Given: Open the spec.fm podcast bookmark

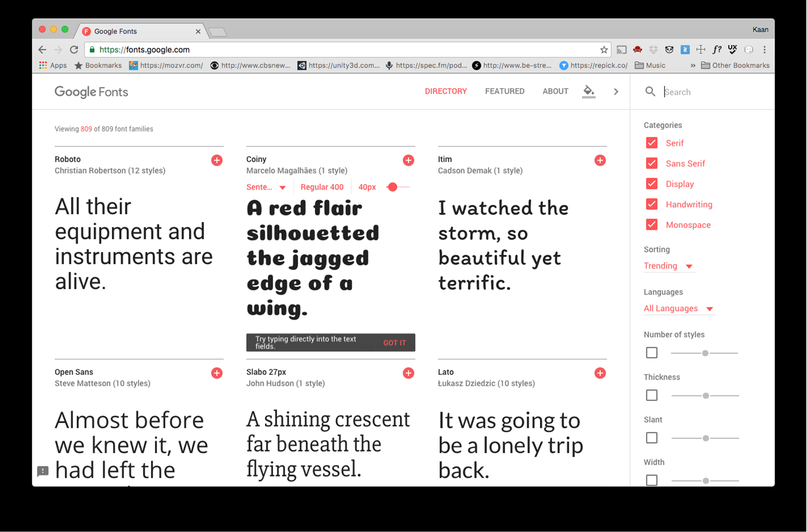Looking at the screenshot, I should (426, 65).
